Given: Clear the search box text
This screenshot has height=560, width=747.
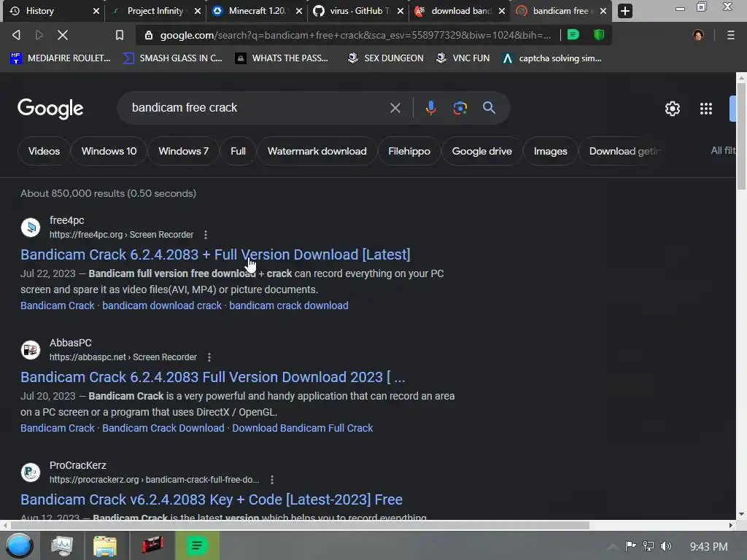Looking at the screenshot, I should click(x=395, y=108).
